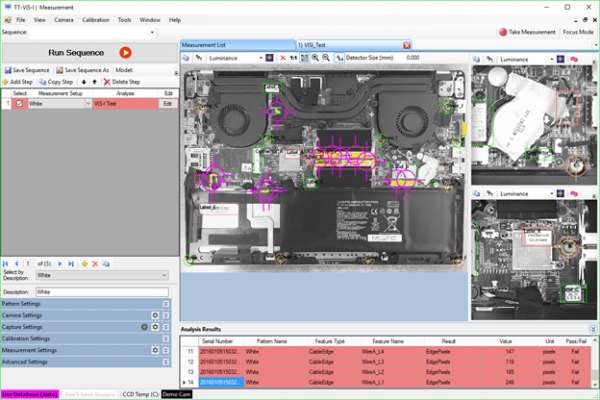600x400 pixels.
Task: Click the Save Sequence As button
Action: 83,71
